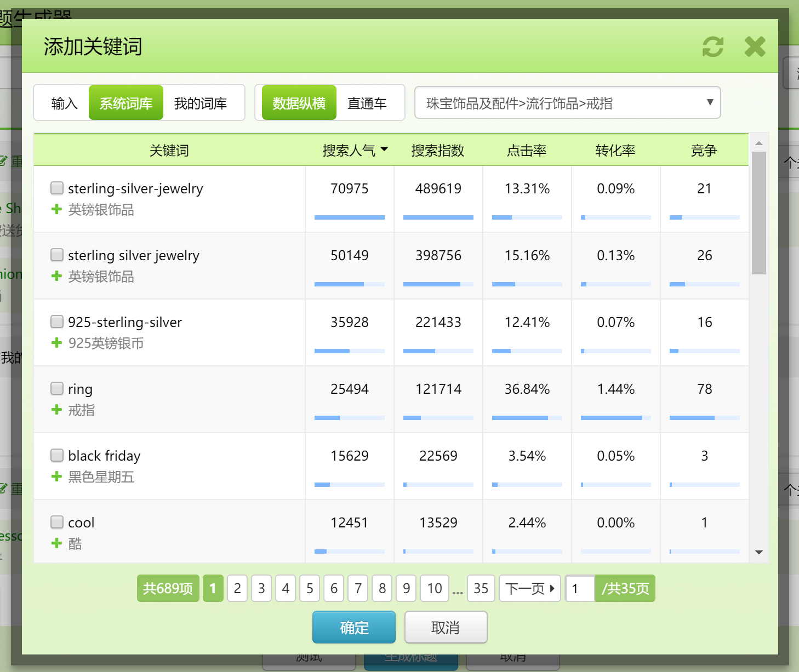Click the 925-sterling-silver keyword text
The image size is (799, 672).
pos(125,322)
